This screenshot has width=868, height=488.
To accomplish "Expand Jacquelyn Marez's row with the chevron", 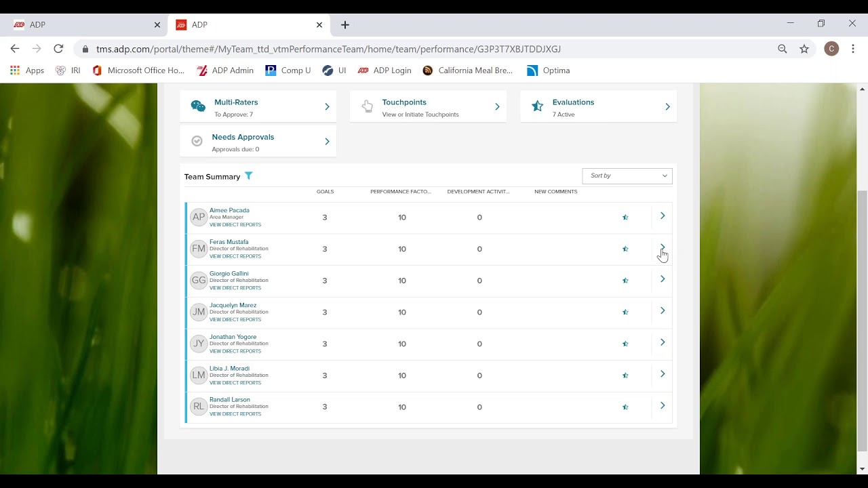I will (663, 310).
